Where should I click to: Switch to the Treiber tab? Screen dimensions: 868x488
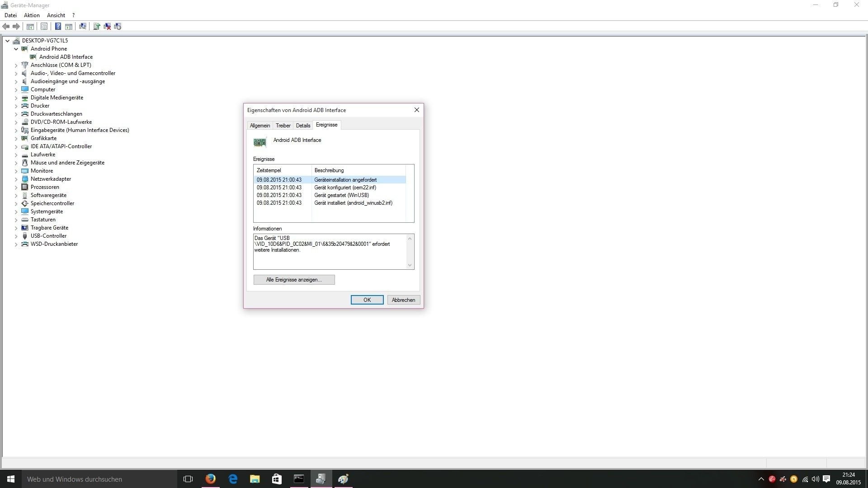(283, 126)
